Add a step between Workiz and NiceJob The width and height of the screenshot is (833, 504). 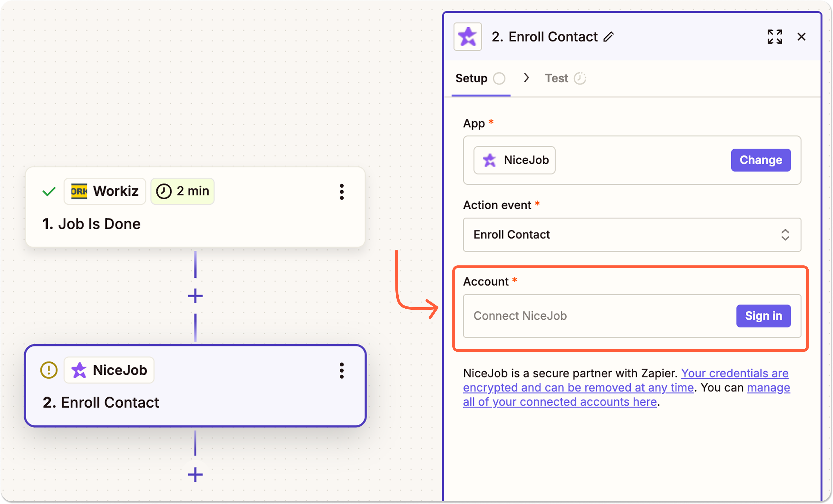[195, 296]
